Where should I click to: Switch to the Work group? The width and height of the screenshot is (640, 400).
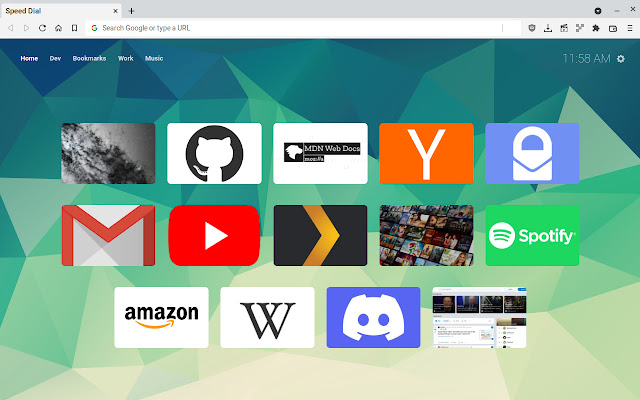126,58
